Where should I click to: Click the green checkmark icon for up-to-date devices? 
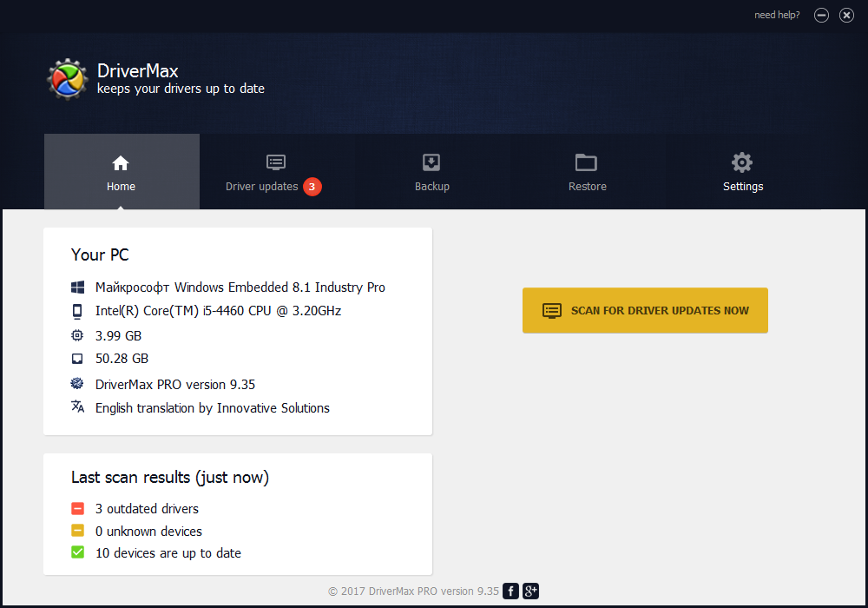click(77, 552)
